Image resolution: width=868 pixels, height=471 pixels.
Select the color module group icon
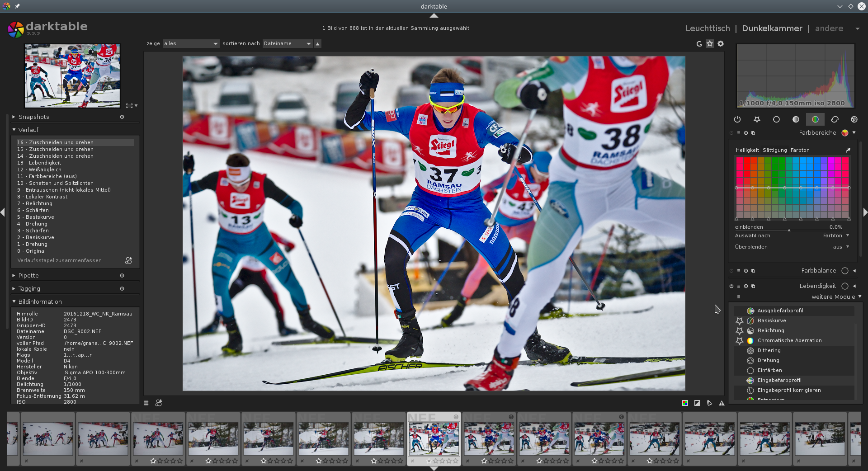[815, 119]
